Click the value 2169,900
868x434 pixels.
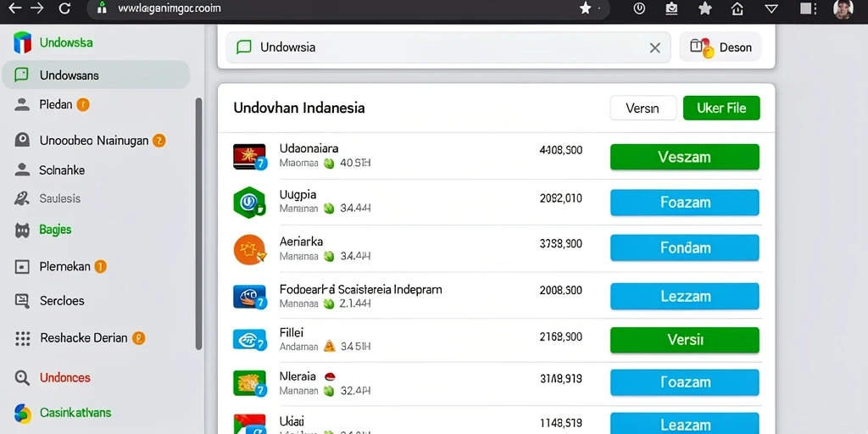pyautogui.click(x=560, y=337)
